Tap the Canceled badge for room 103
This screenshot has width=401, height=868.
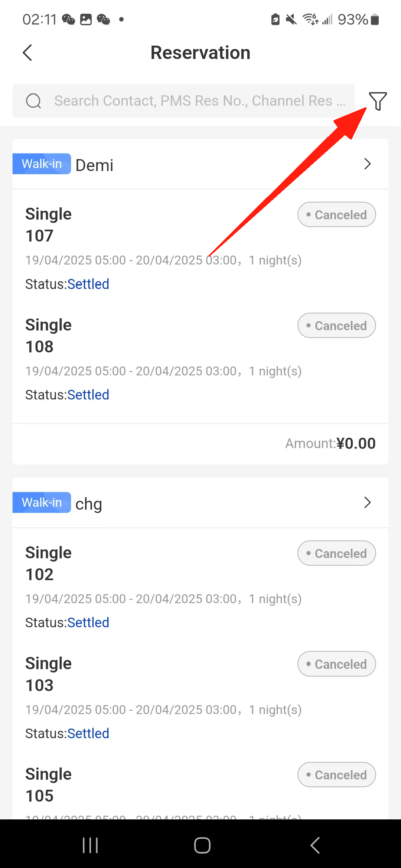click(336, 664)
